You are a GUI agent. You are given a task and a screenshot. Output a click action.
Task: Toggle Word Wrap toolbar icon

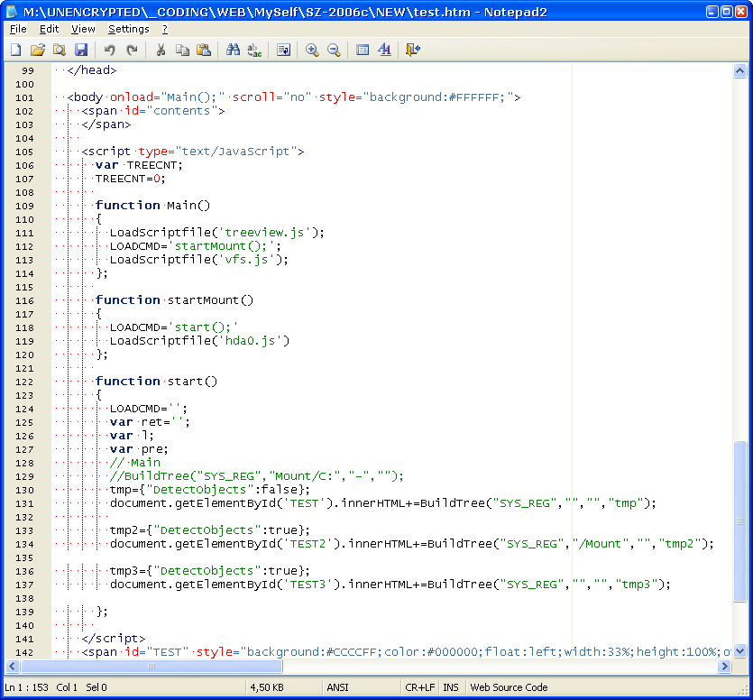coord(283,50)
